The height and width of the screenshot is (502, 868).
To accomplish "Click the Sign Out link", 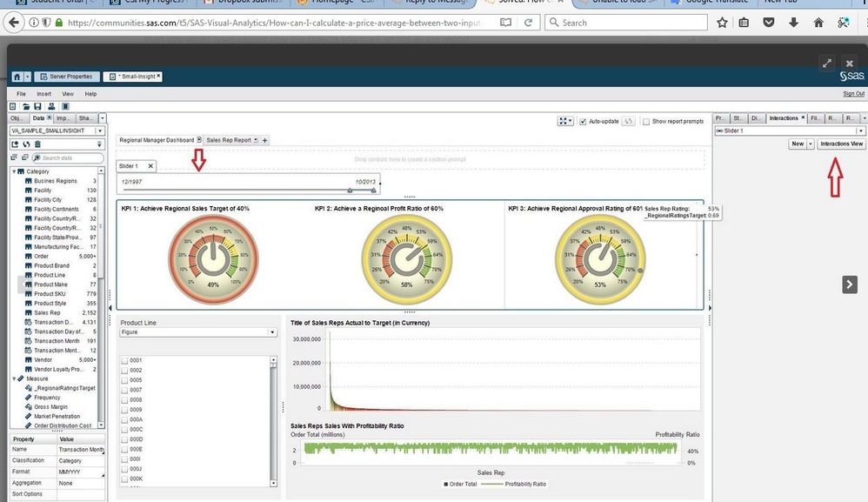I will pyautogui.click(x=853, y=94).
